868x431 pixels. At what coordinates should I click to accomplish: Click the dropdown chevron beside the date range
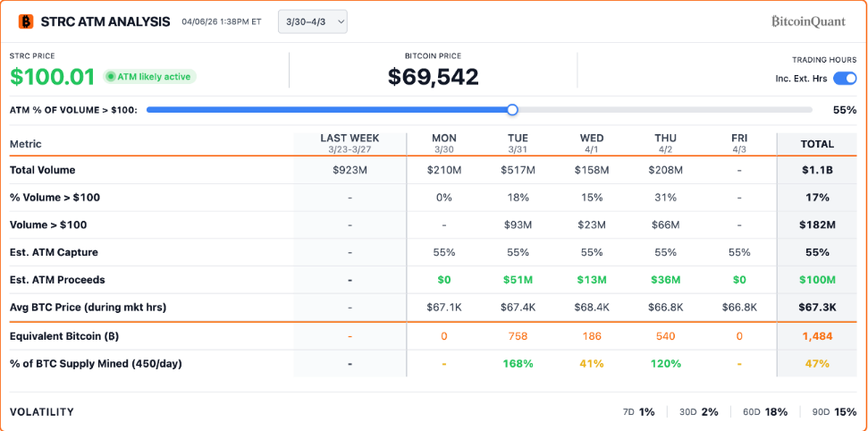340,21
